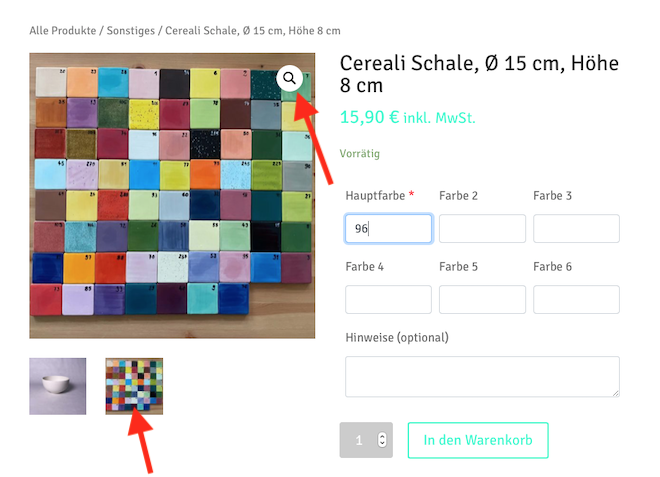This screenshot has width=660, height=477.
Task: Focus the Farbe 2 text field
Action: click(482, 229)
